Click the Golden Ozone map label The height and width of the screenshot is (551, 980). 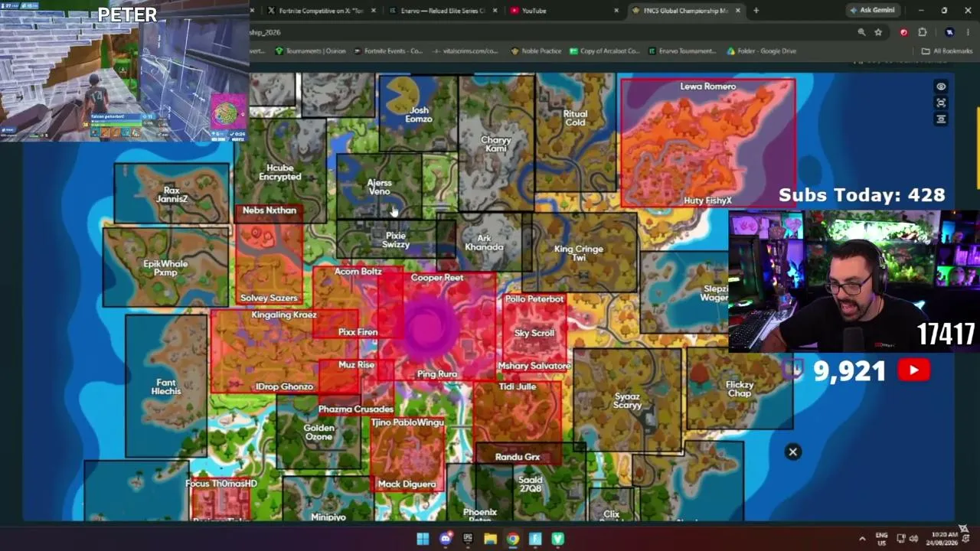point(319,432)
